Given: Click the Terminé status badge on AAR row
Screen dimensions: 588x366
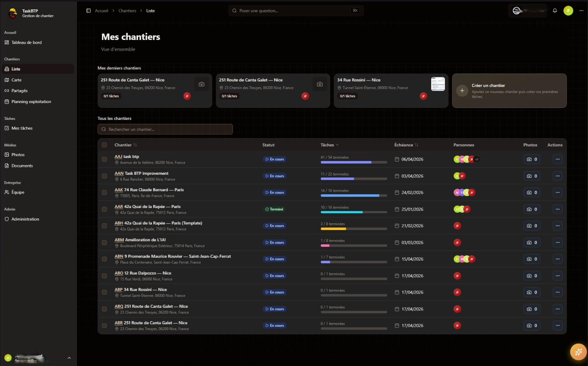Looking at the screenshot, I should click(274, 209).
